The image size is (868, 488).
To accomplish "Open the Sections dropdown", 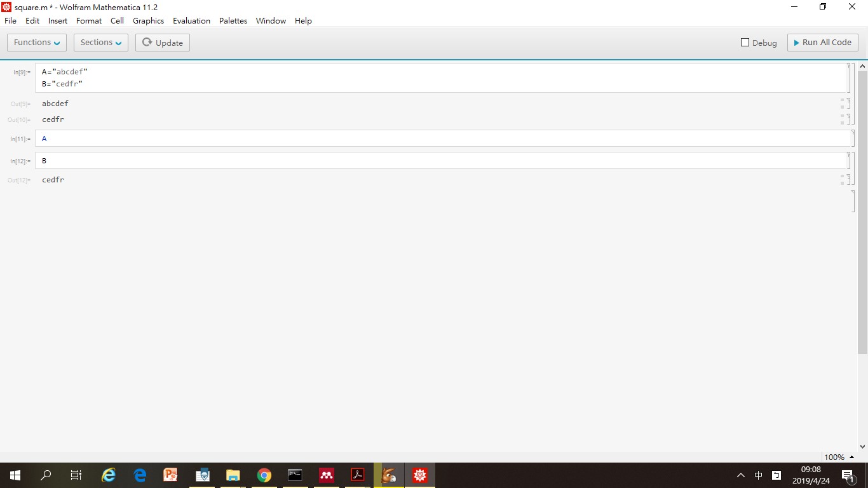I will (x=101, y=43).
